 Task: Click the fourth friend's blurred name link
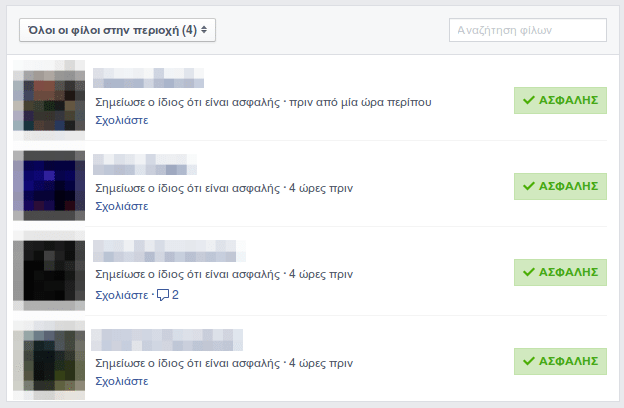click(x=167, y=340)
